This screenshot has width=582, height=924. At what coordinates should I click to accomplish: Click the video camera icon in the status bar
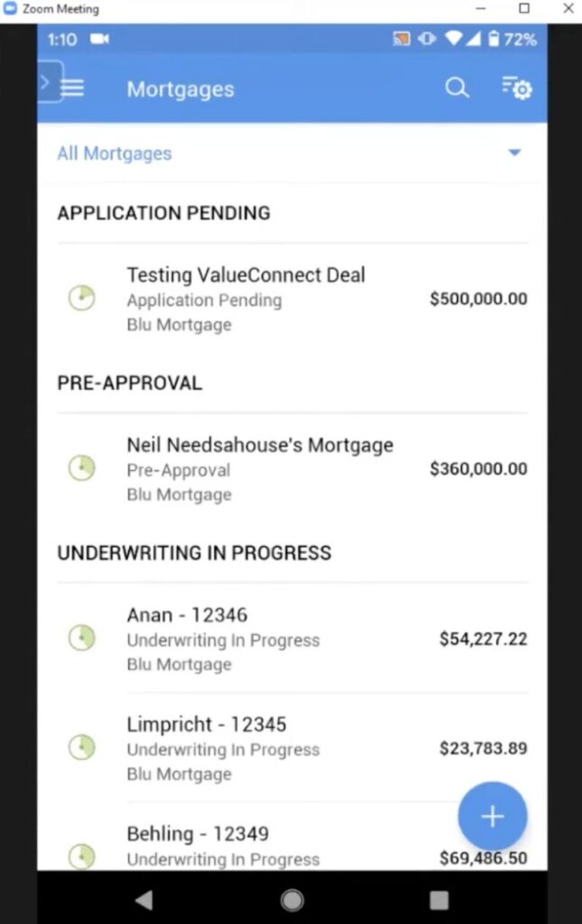98,39
